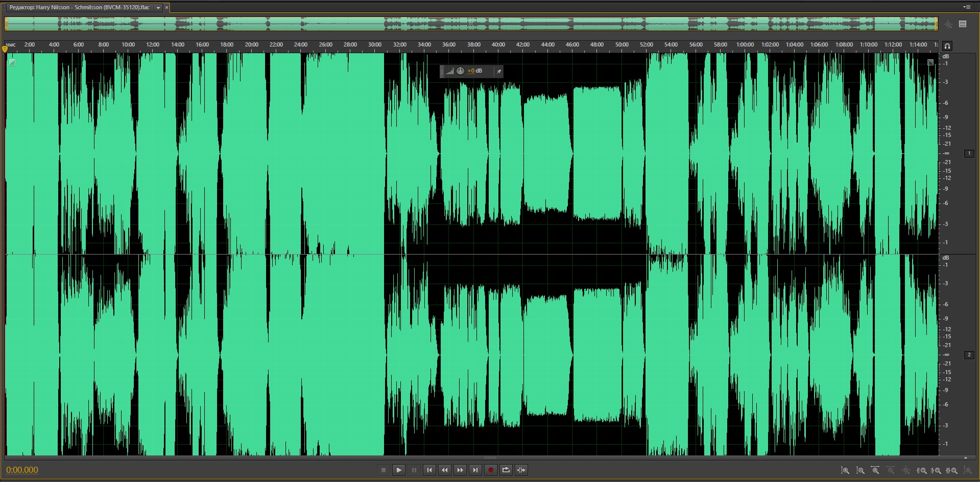This screenshot has height=482, width=980.
Task: Toggle loop playback in the transport bar
Action: pos(506,470)
